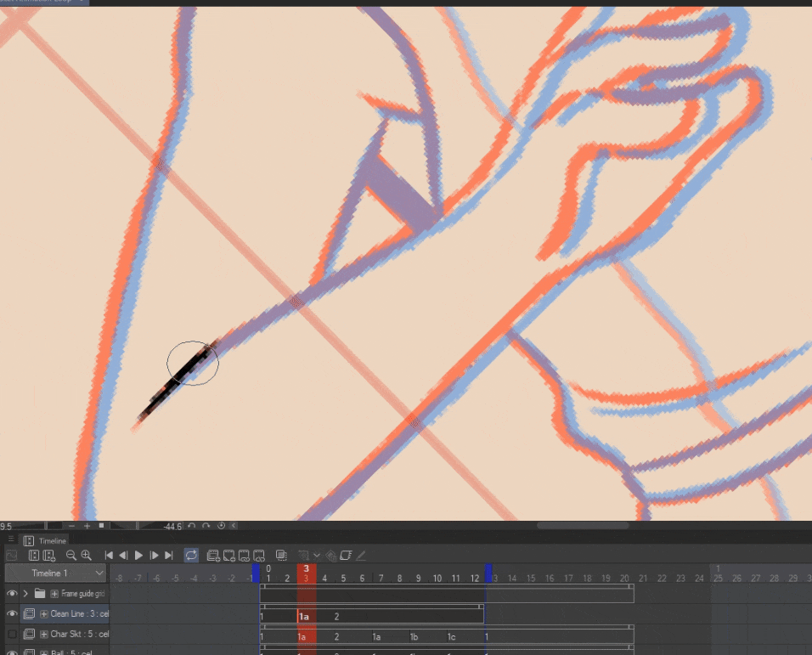
Task: Click the grayed pen edit icon
Action: (361, 556)
